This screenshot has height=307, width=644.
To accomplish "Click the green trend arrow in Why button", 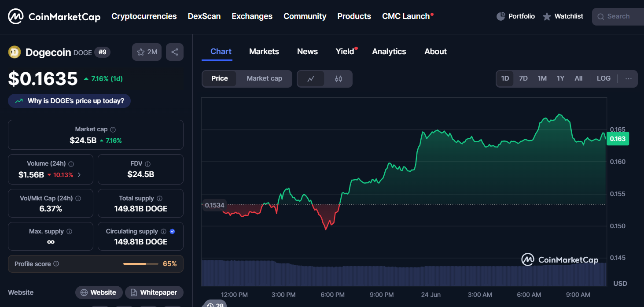I will (x=19, y=101).
